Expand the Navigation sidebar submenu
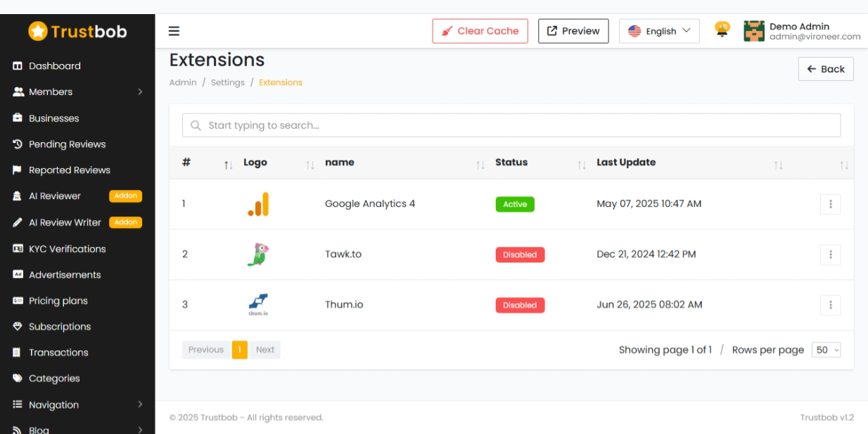868x434 pixels. coord(140,404)
